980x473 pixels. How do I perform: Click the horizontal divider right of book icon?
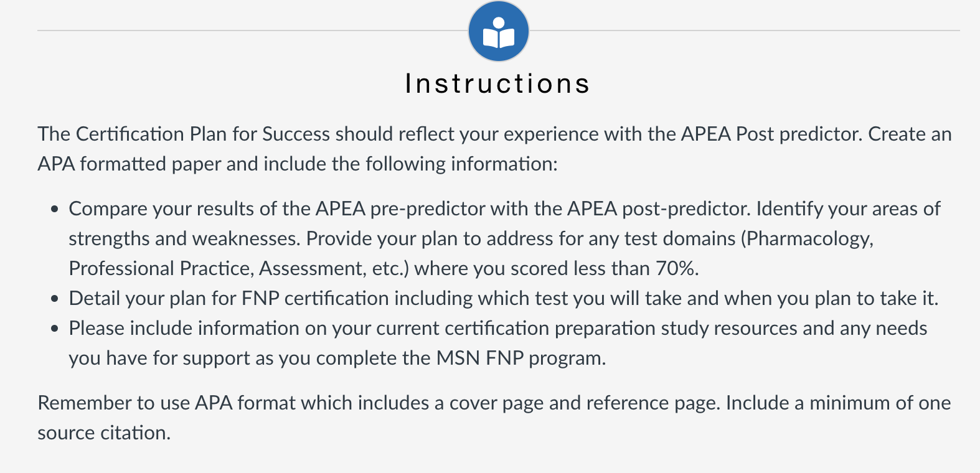click(x=745, y=30)
